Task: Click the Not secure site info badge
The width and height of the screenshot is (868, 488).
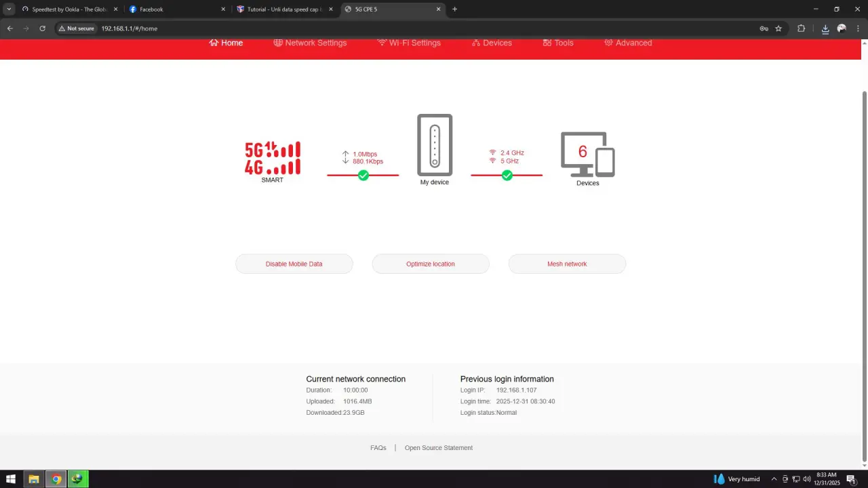Action: click(76, 28)
